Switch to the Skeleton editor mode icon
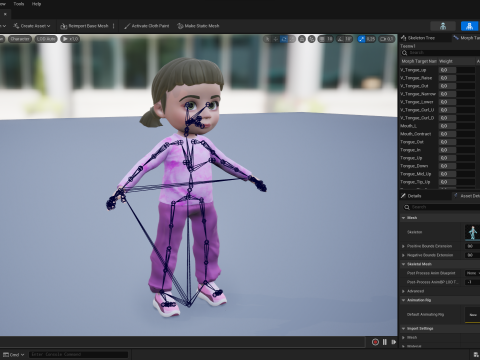 pyautogui.click(x=443, y=26)
